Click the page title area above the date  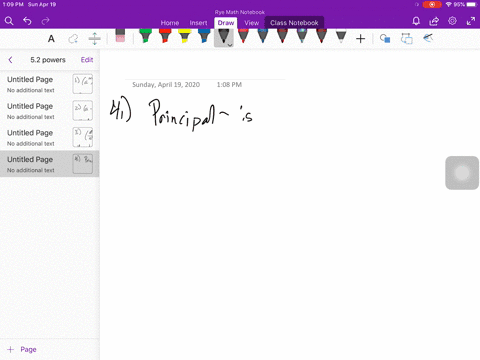point(205,72)
